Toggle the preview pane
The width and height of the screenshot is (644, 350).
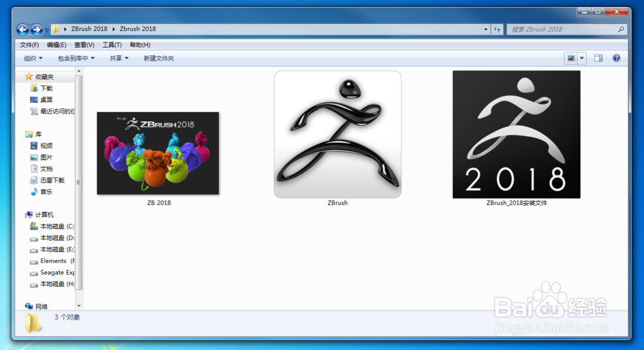(x=598, y=59)
